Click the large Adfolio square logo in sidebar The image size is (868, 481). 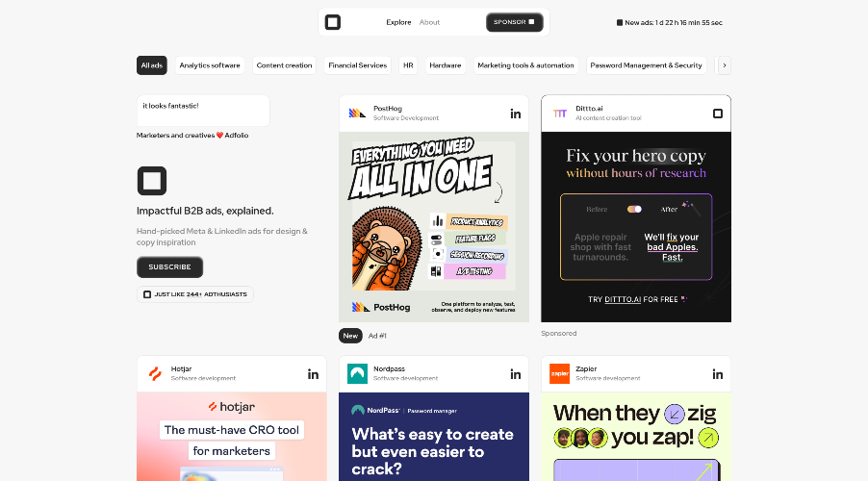pyautogui.click(x=152, y=181)
